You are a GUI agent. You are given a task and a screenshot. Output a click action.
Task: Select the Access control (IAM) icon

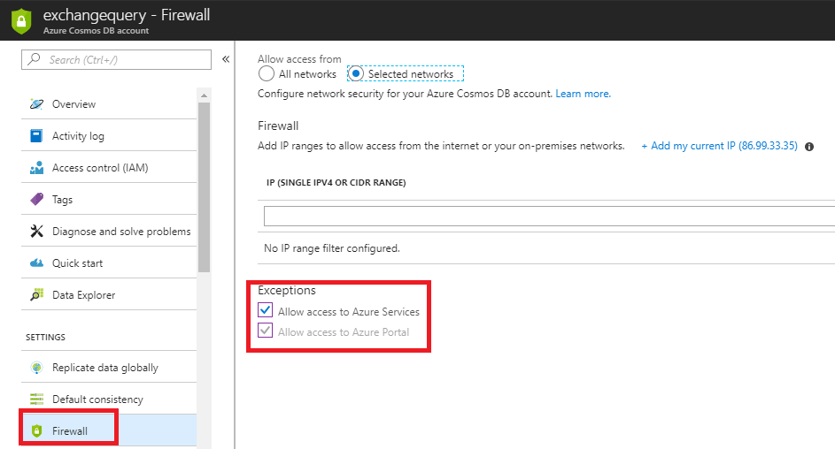(x=36, y=168)
